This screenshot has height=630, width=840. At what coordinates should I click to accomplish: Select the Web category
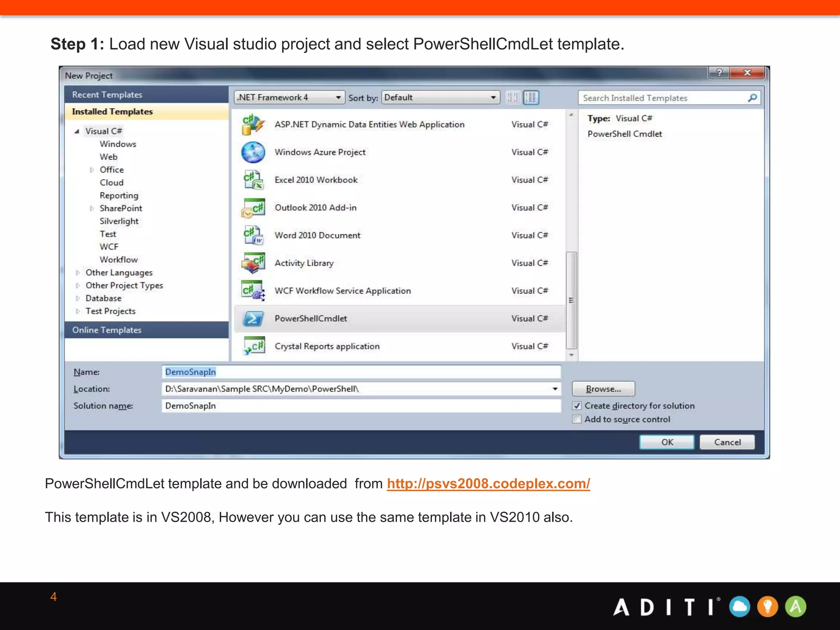[x=108, y=157]
